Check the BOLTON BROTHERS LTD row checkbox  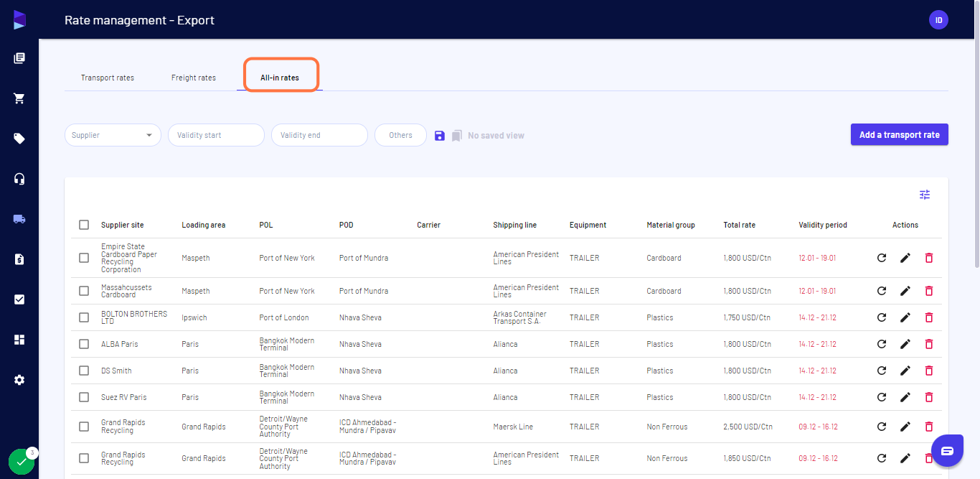pyautogui.click(x=84, y=317)
